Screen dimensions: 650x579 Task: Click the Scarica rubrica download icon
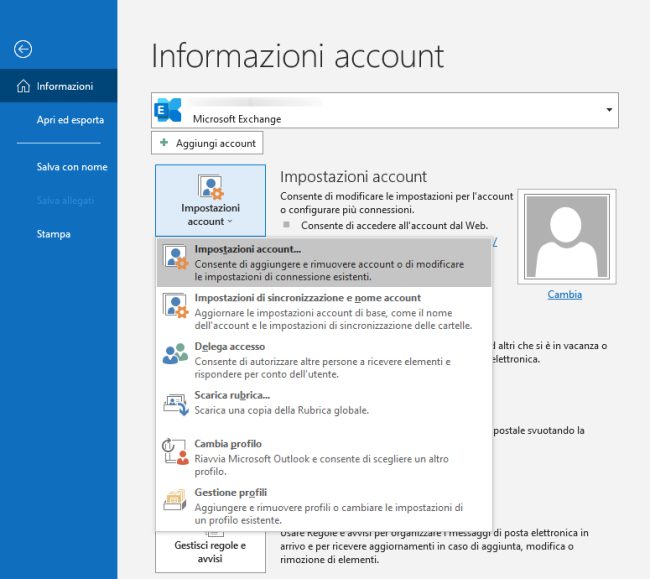(176, 404)
